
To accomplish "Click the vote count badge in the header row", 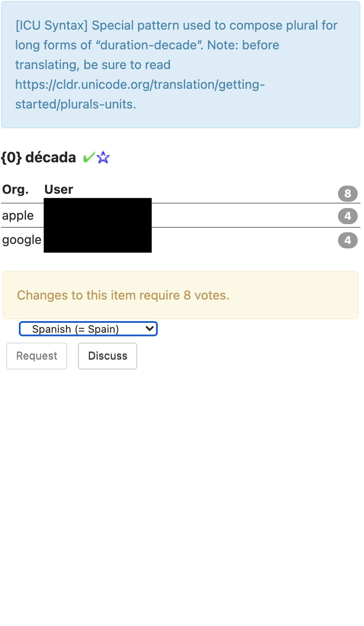I will 348,194.
